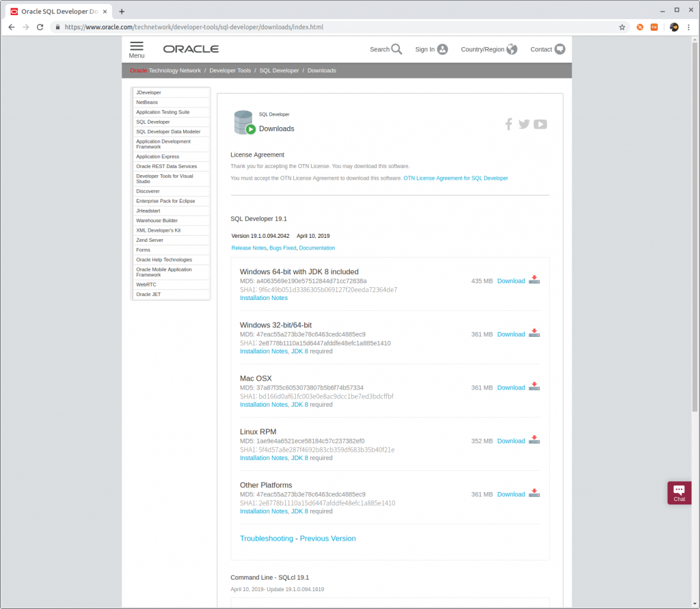Click the browser back arrow
Viewport: 700px width, 609px height.
12,27
